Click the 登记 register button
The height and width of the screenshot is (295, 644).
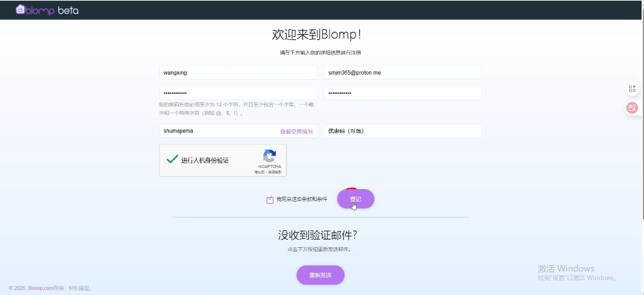[356, 199]
